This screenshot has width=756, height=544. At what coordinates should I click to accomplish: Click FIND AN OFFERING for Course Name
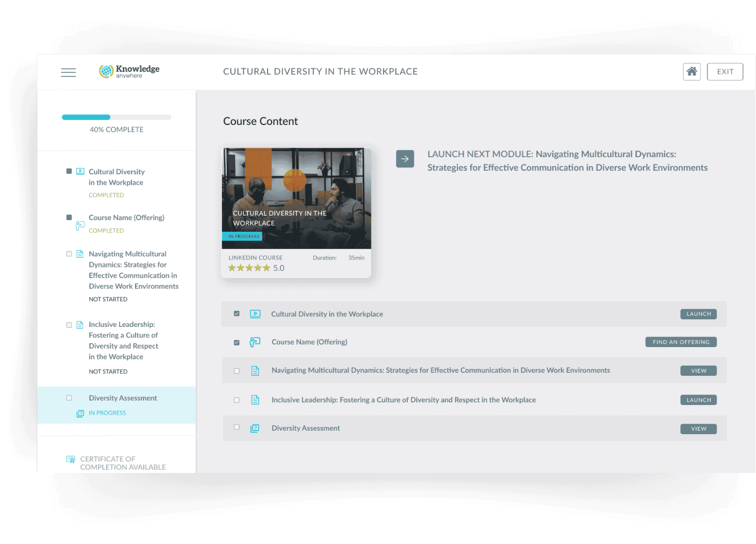[680, 342]
